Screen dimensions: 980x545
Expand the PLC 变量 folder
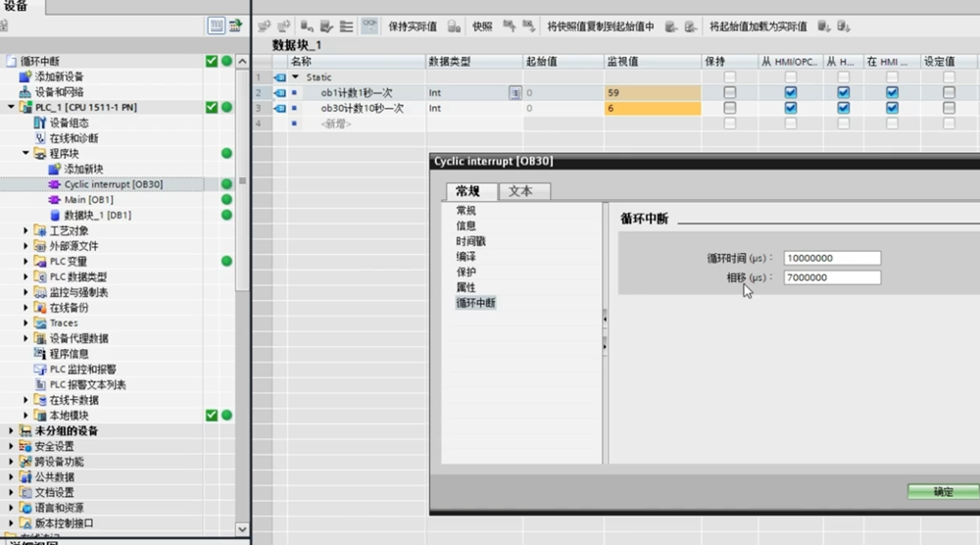26,262
